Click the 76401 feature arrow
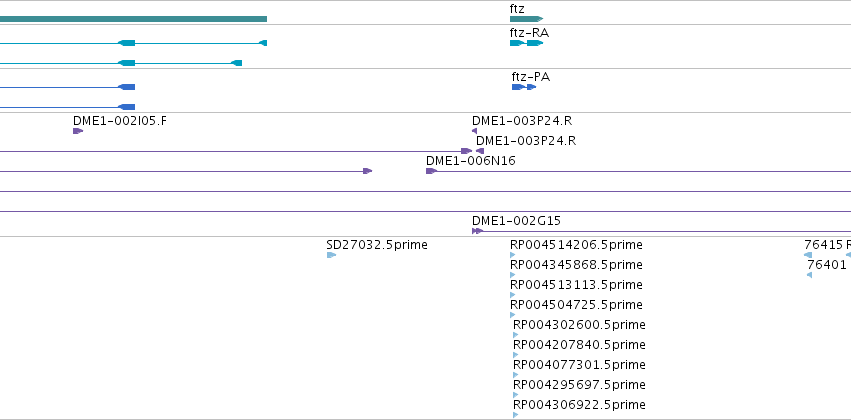The image size is (851, 420). click(x=809, y=275)
